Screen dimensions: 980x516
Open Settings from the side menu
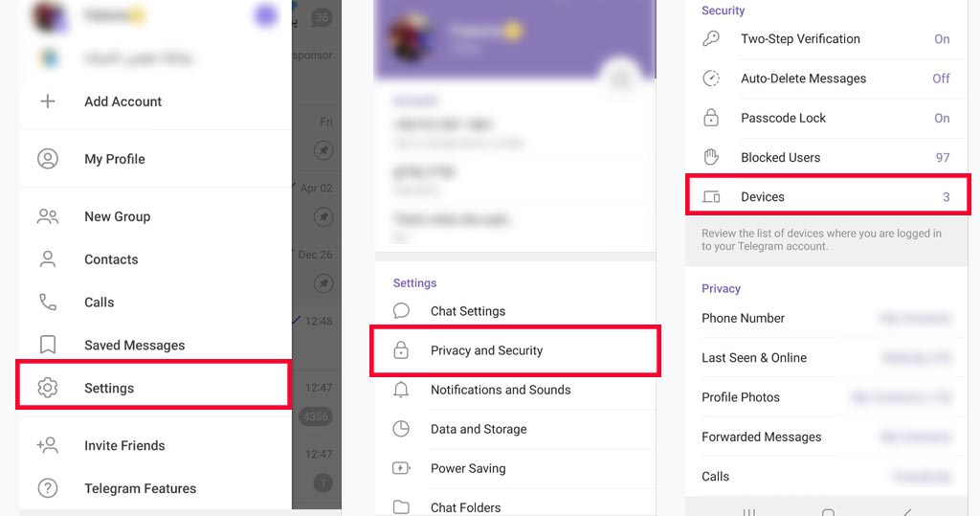154,388
